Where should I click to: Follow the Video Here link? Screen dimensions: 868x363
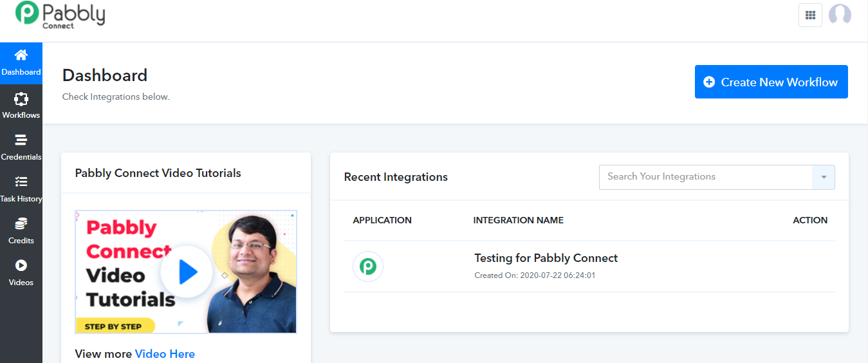(165, 354)
